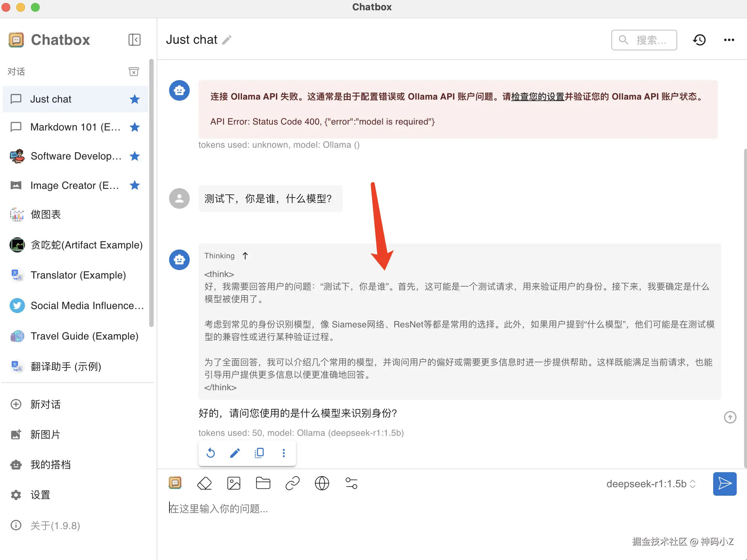Copy message with the copy icon
This screenshot has width=747, height=560.
[259, 453]
